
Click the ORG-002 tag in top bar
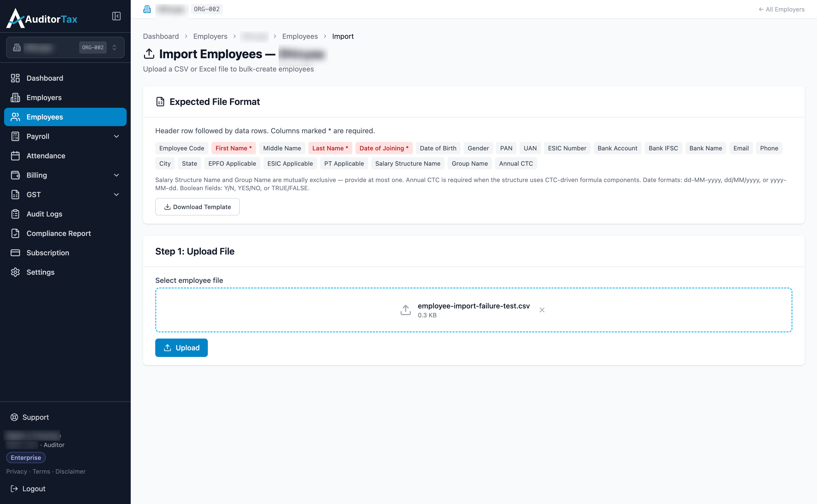tap(206, 9)
